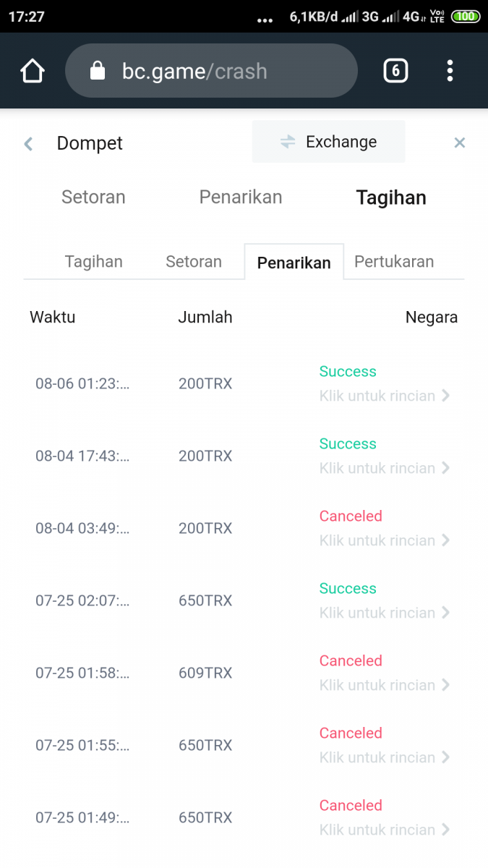Switch to the top Penarikan tab
488x868 pixels.
pyautogui.click(x=241, y=197)
